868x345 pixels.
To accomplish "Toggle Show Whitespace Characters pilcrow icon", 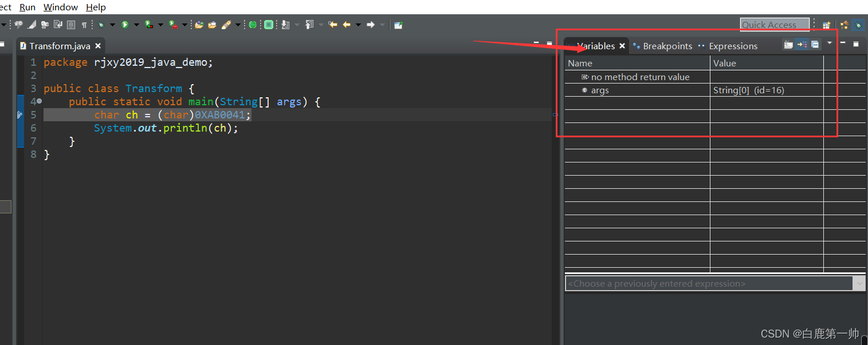I will [84, 25].
